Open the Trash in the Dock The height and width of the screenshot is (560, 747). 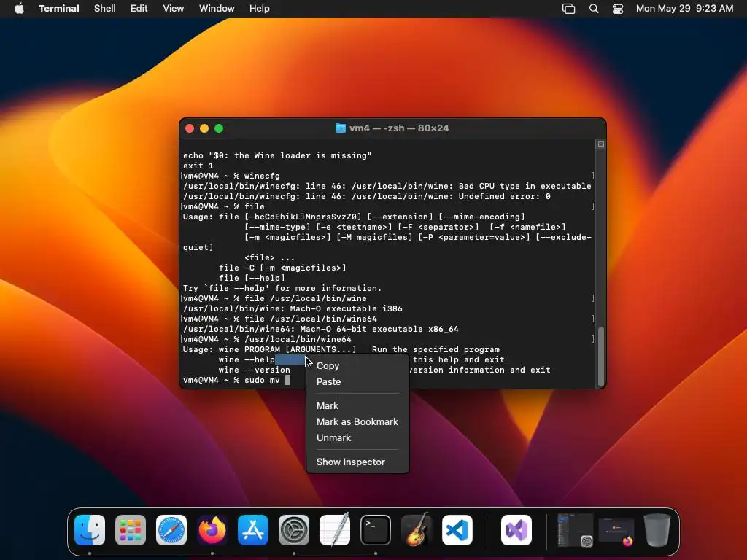tap(657, 530)
